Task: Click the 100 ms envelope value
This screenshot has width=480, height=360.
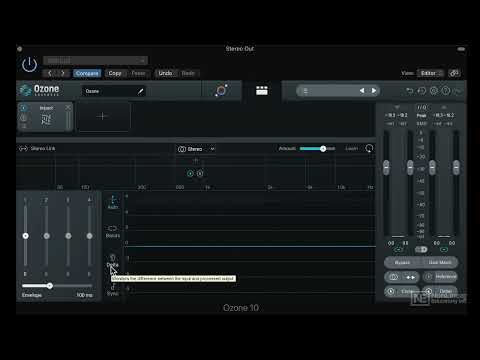Action: (85, 295)
